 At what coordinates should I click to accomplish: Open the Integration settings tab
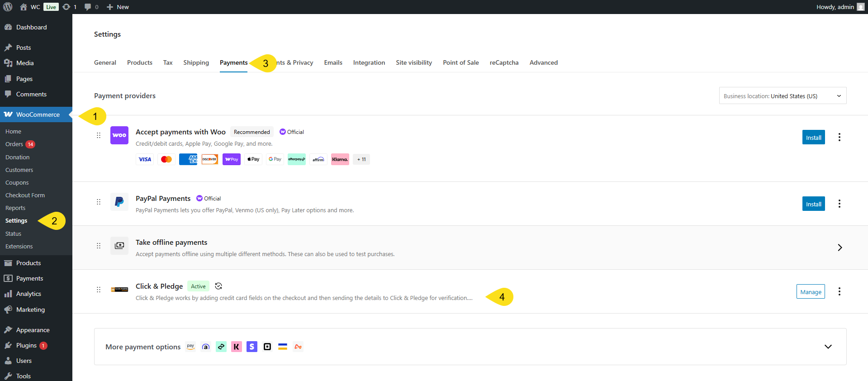[369, 62]
